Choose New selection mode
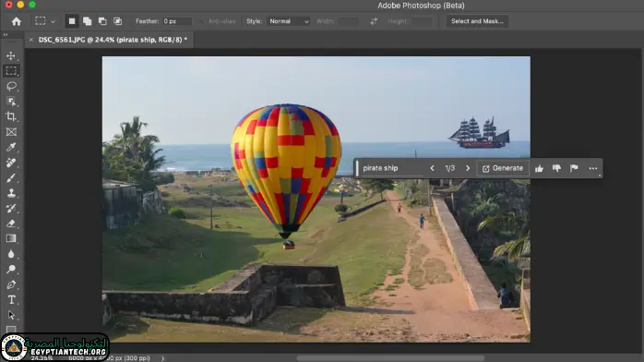 tap(72, 21)
